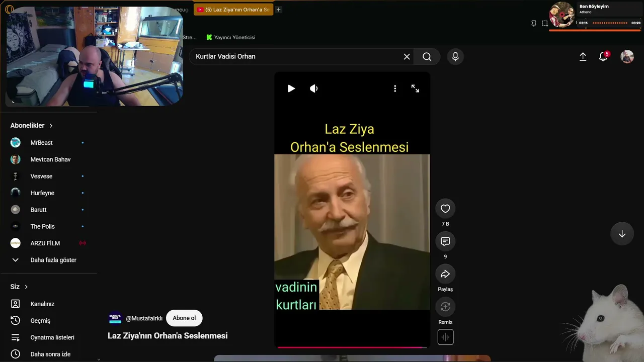
Task: Open a new browser tab with plus
Action: point(279,10)
